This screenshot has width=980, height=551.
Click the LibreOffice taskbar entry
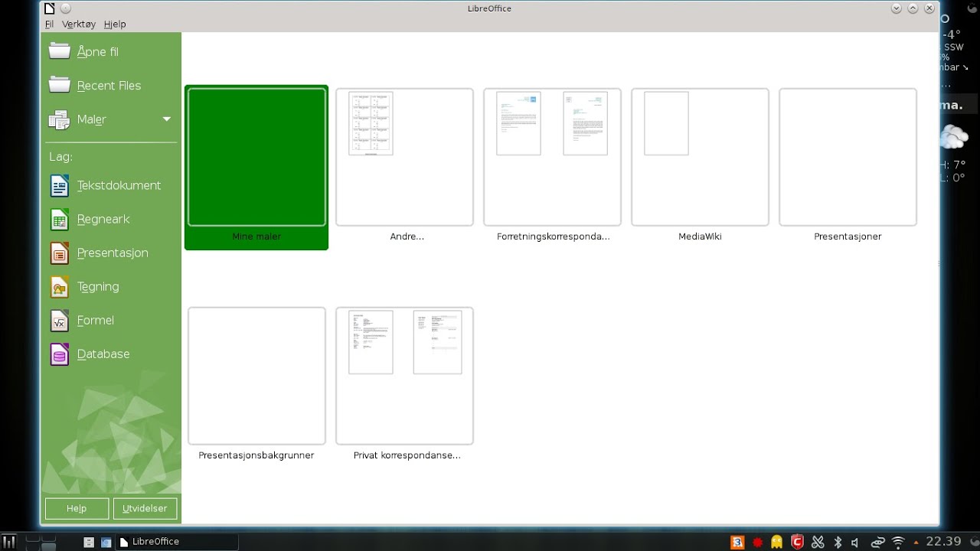176,542
